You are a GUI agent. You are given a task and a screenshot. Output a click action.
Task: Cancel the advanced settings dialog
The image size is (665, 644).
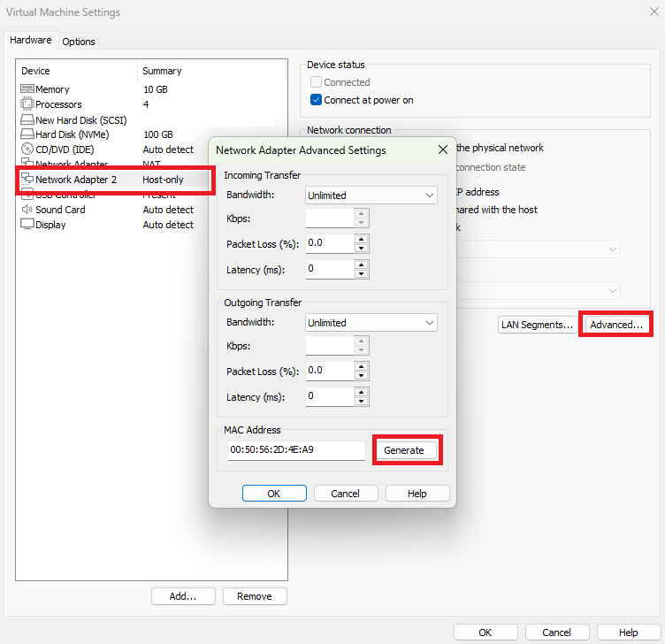click(x=346, y=494)
